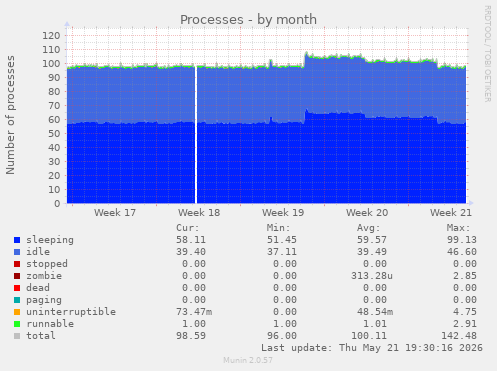Image resolution: width=497 pixels, height=371 pixels.
Task: Click the zombie legend color swatch
Action: pyautogui.click(x=17, y=276)
